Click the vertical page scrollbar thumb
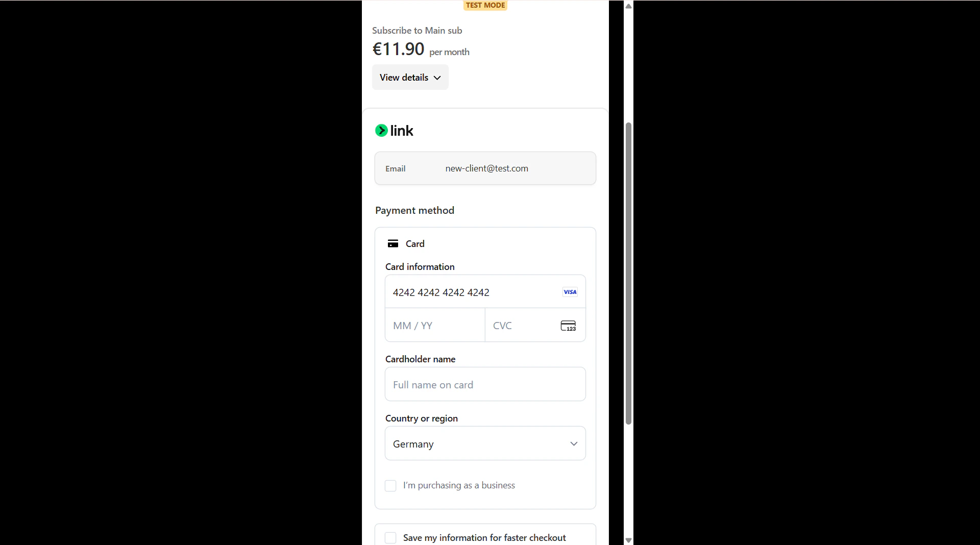 coord(628,274)
